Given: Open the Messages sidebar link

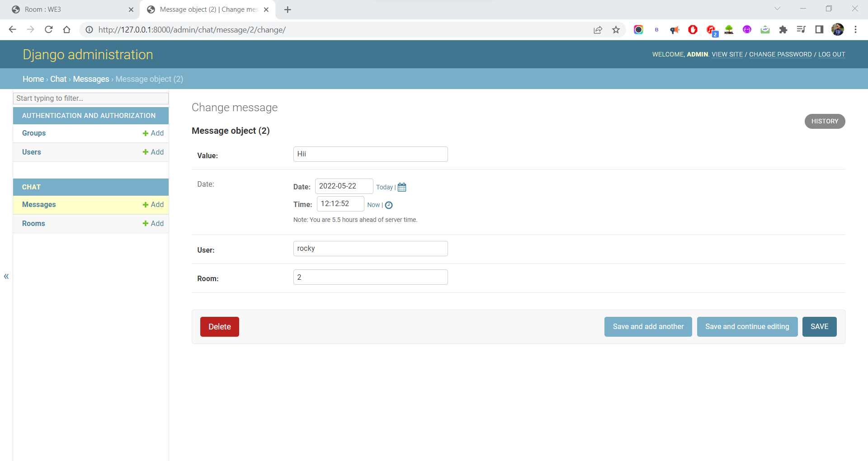Looking at the screenshot, I should tap(39, 205).
